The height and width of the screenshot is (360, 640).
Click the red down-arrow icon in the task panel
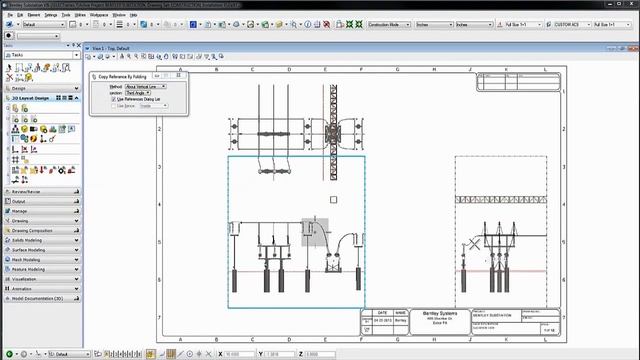(x=42, y=170)
